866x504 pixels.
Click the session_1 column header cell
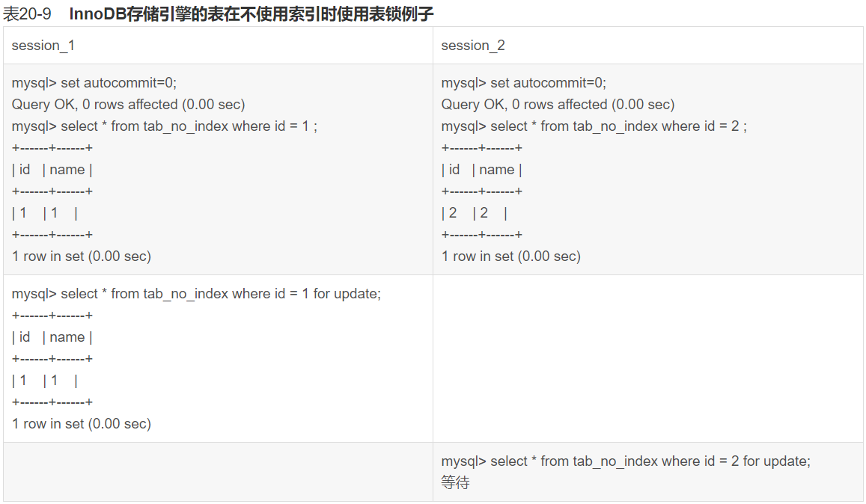43,46
